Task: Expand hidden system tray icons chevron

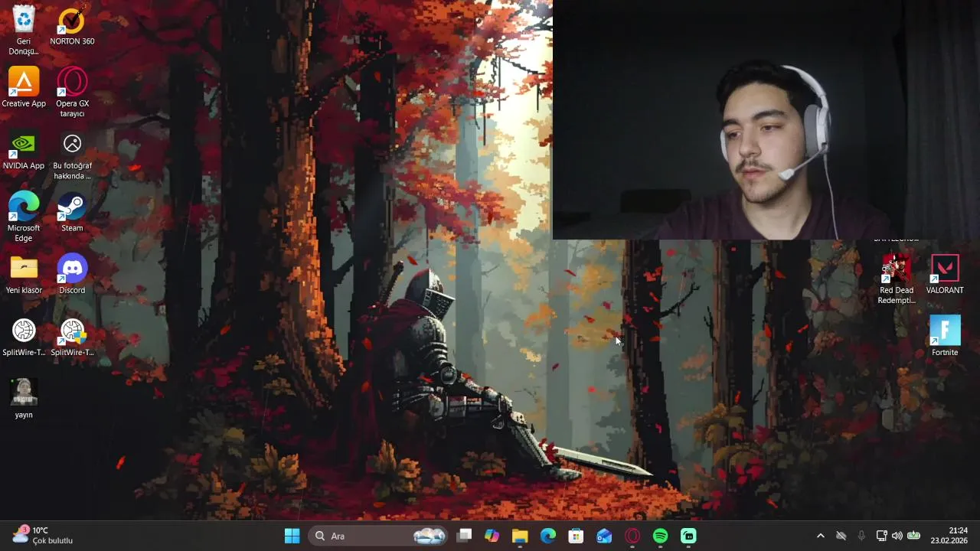Action: [821, 536]
